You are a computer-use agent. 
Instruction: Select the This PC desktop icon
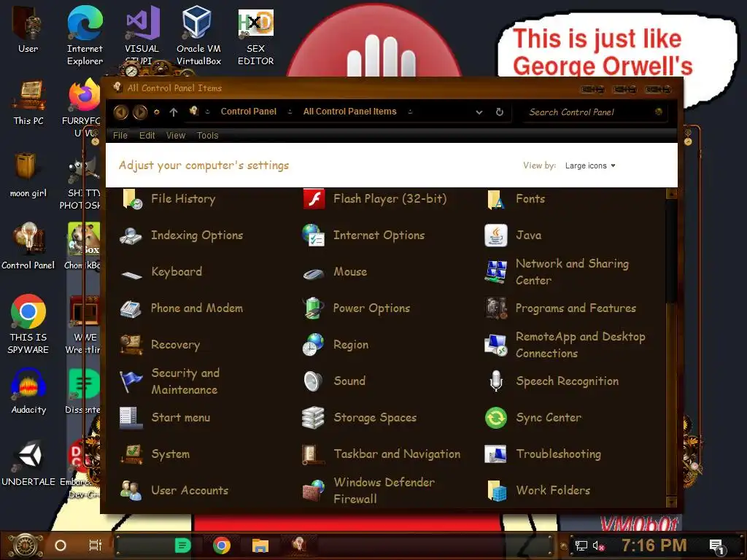[x=28, y=102]
